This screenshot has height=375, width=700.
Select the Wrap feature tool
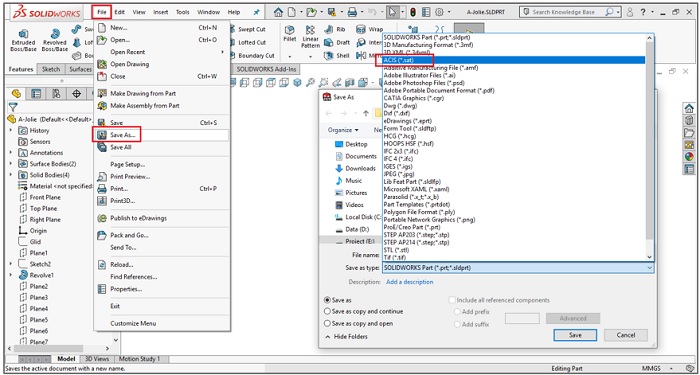pos(370,29)
